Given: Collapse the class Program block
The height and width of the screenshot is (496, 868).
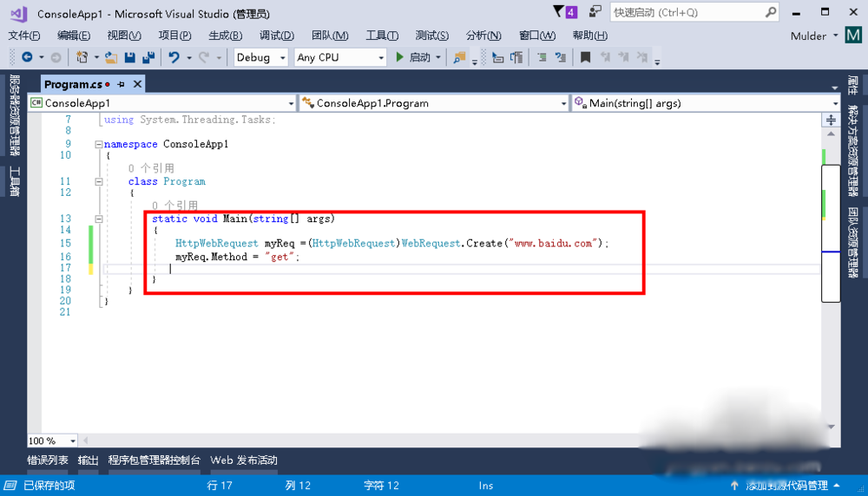Looking at the screenshot, I should (98, 182).
